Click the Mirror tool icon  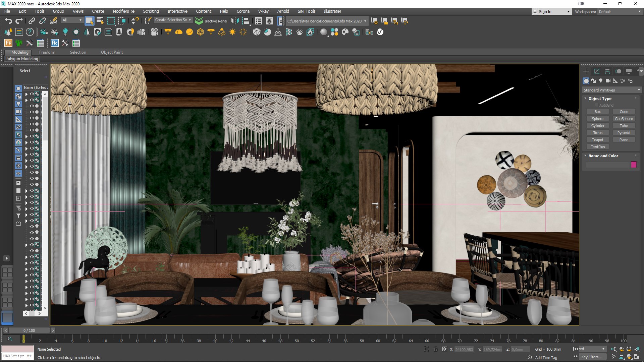tap(235, 21)
